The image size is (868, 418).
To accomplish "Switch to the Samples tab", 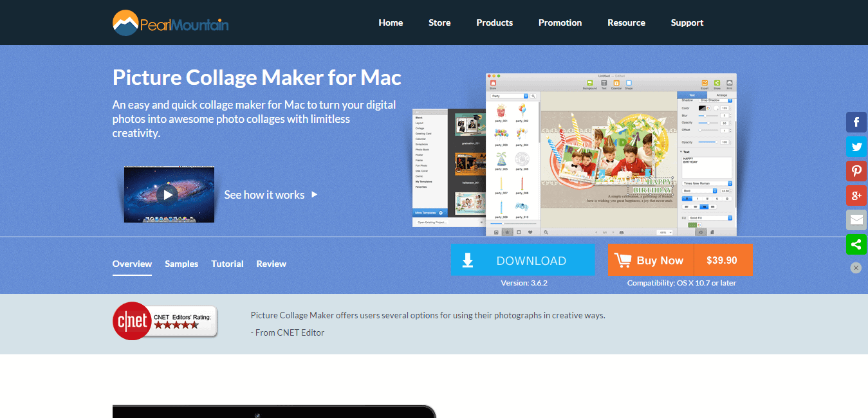I will tap(181, 264).
